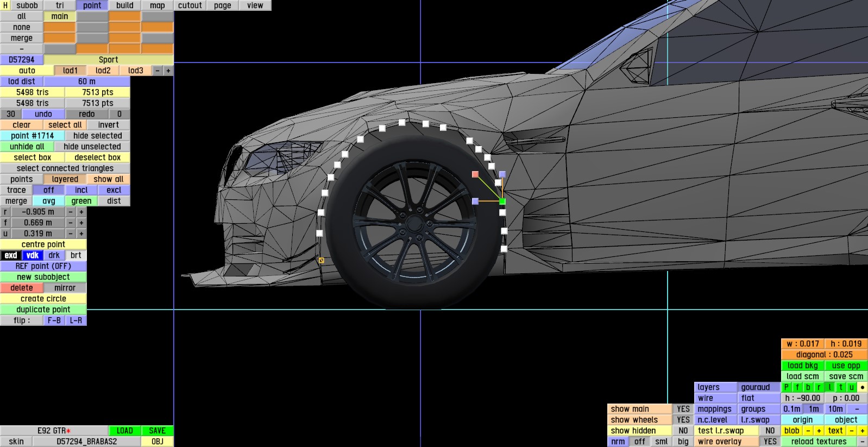Click centre point

click(x=43, y=244)
